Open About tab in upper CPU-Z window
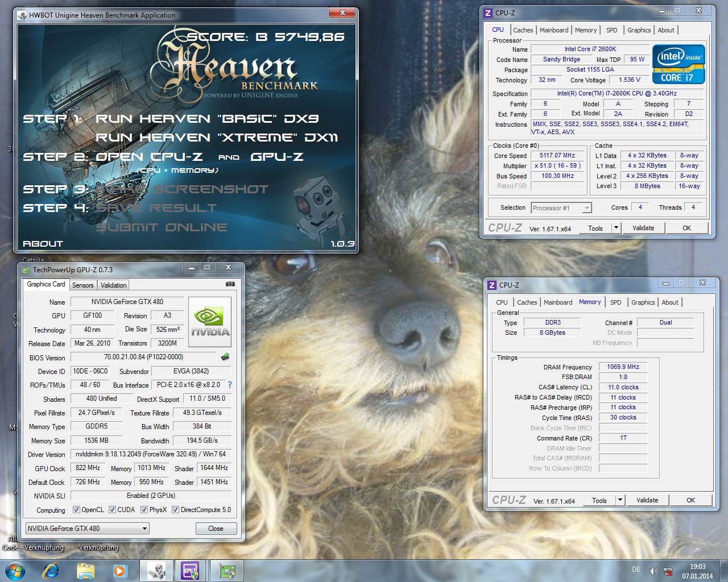This screenshot has height=582, width=728. coord(666,31)
